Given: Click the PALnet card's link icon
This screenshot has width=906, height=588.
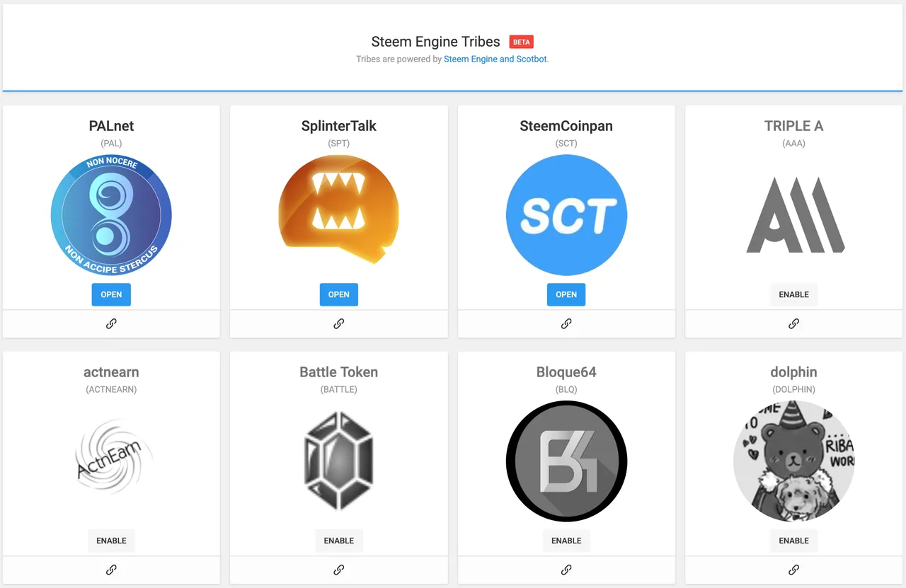Looking at the screenshot, I should [111, 323].
